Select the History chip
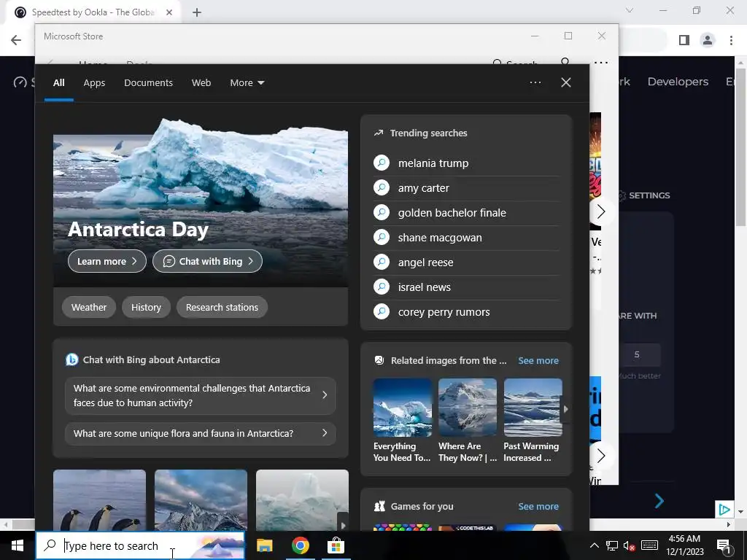Screen dimensions: 747x560 click(146, 307)
